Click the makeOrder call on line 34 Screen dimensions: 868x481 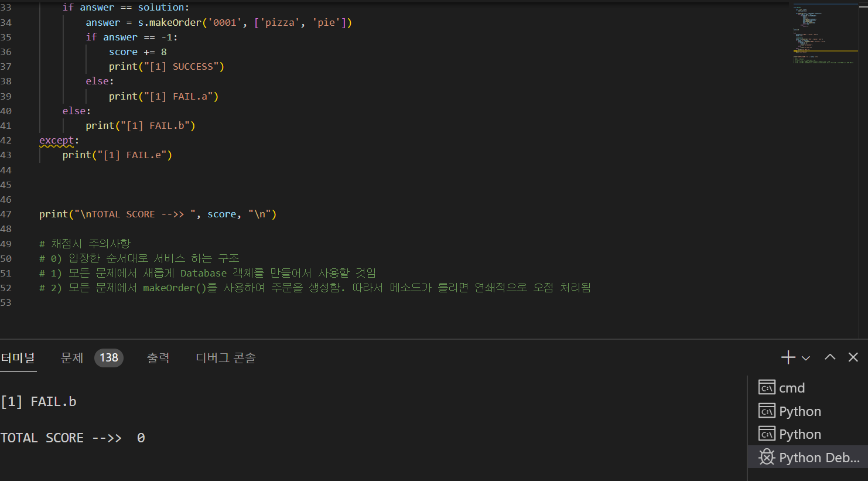(x=175, y=22)
